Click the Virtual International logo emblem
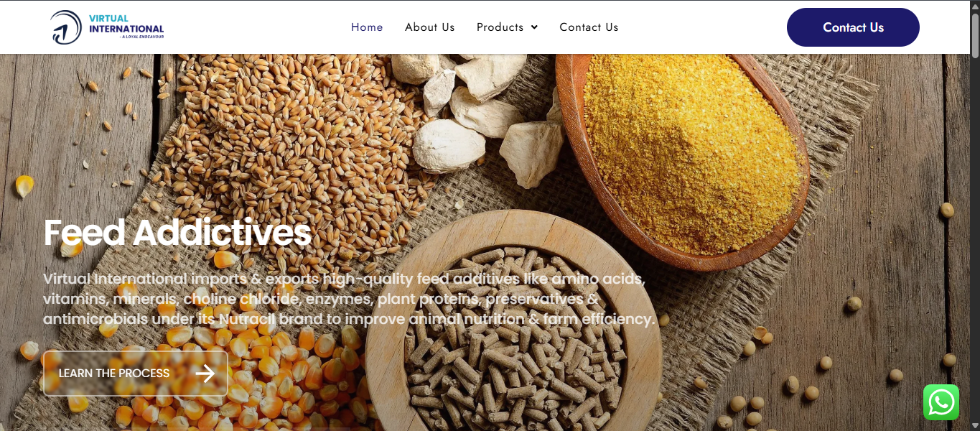 pyautogui.click(x=66, y=27)
